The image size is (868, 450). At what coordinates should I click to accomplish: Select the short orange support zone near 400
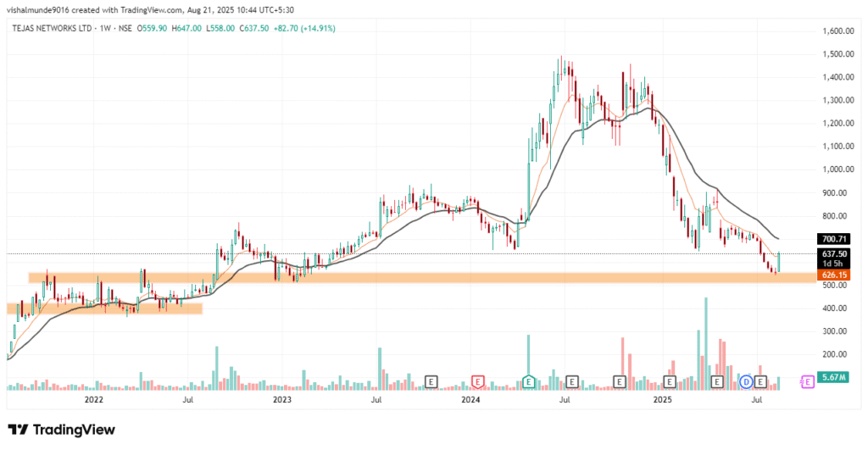[x=104, y=308]
